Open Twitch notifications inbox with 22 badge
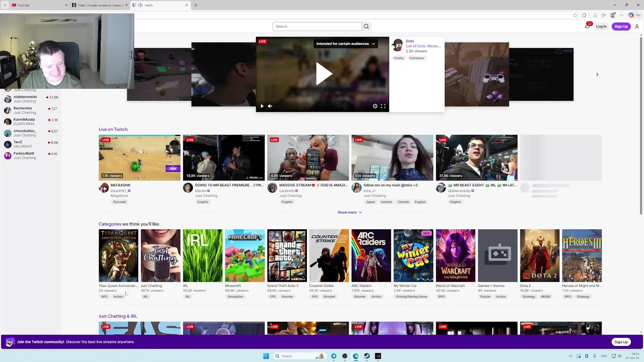644x362 pixels. pos(587,26)
